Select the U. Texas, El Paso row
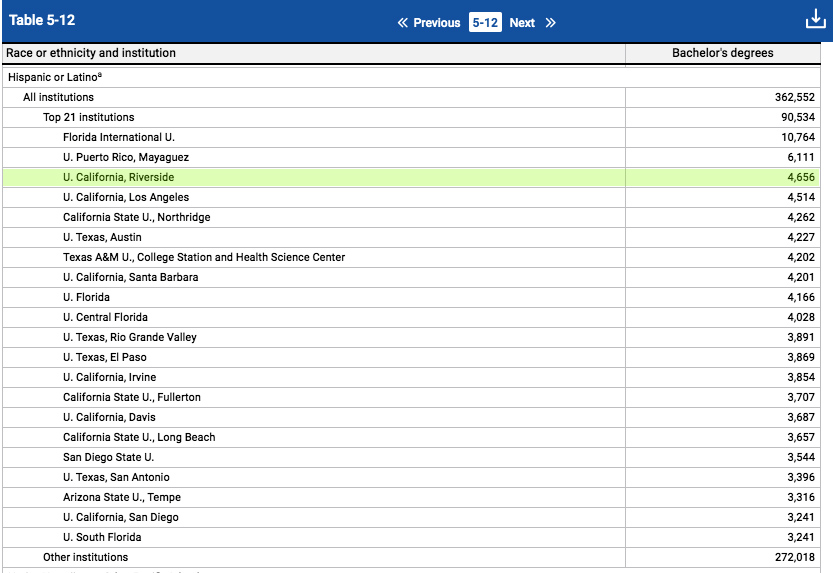 click(x=411, y=357)
